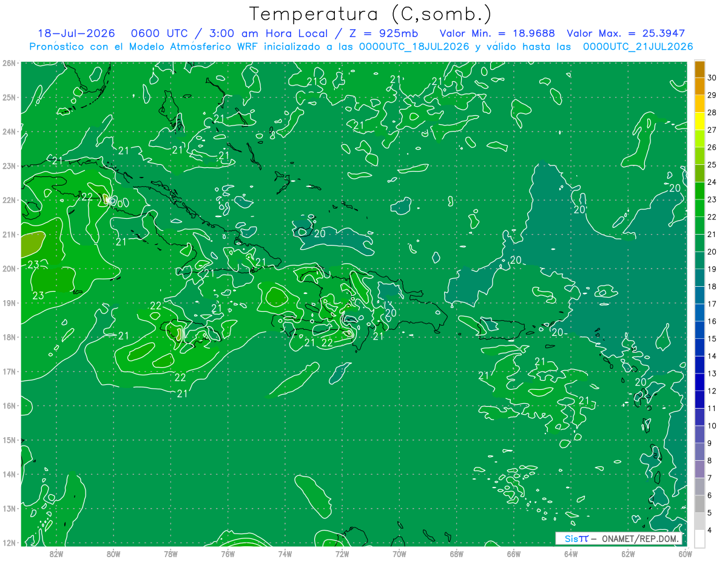Click the color scale label '30'

(712, 77)
